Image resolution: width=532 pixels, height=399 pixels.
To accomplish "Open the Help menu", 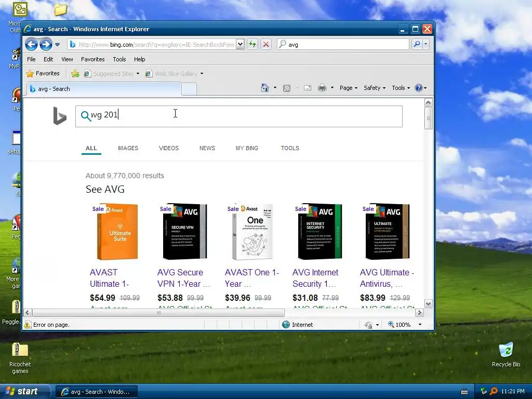I will 139,59.
